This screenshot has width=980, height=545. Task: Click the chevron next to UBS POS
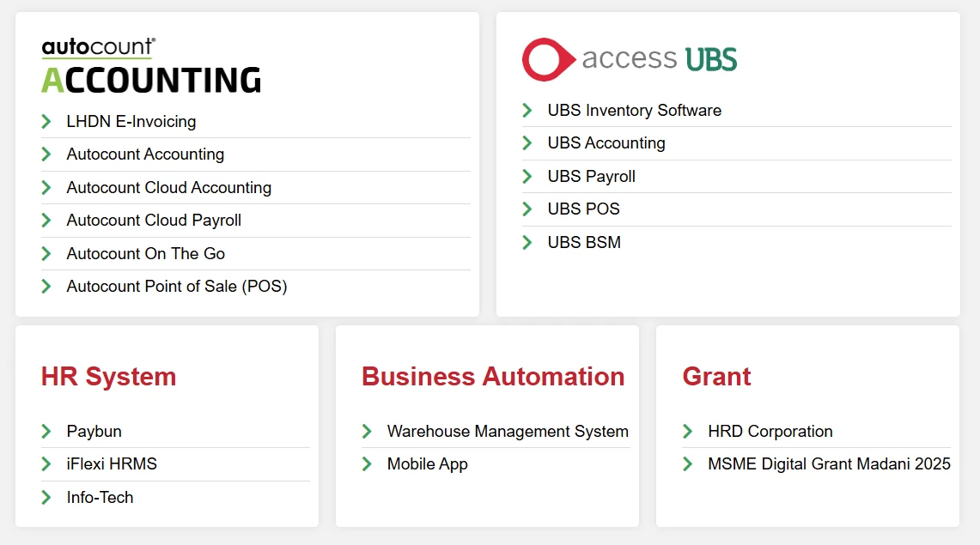(x=527, y=209)
